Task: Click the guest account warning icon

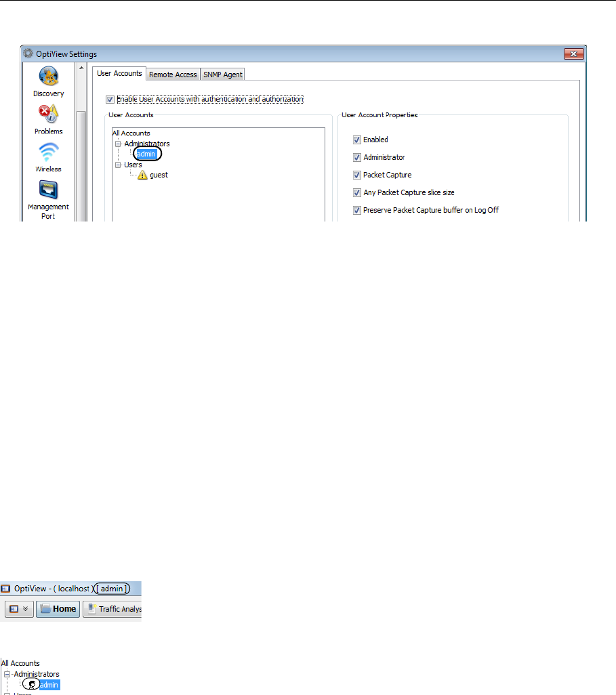Action: 142,175
